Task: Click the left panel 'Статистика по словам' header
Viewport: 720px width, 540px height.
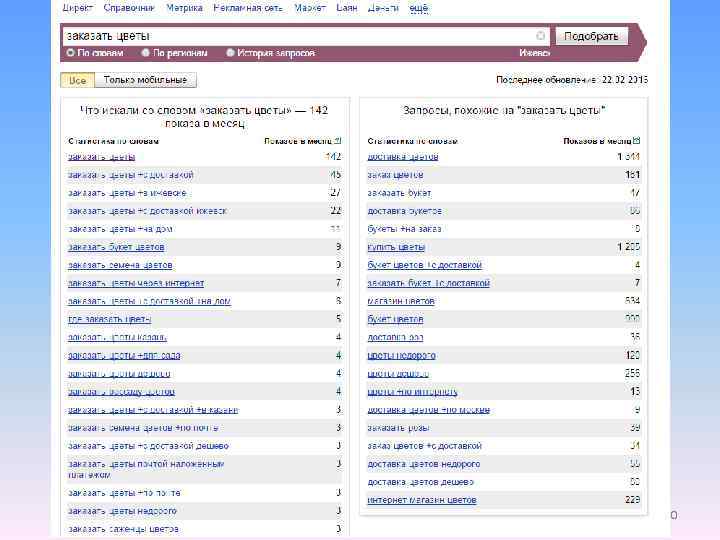Action: point(113,141)
